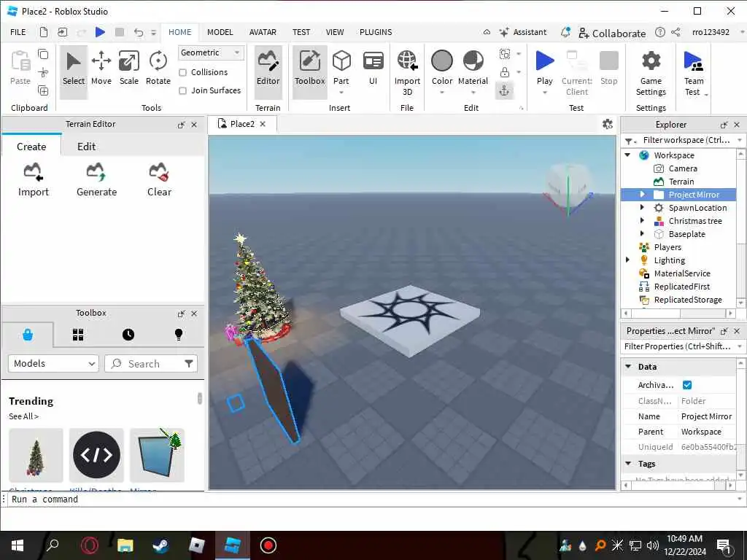Switch to the TEST ribbon tab
The width and height of the screenshot is (747, 560).
pos(301,32)
